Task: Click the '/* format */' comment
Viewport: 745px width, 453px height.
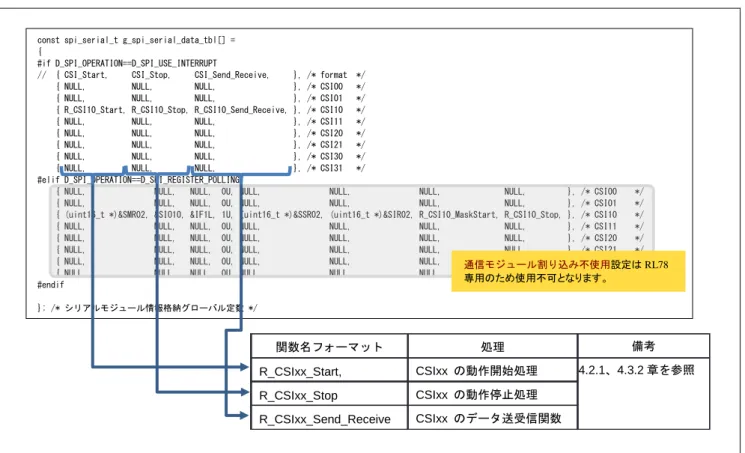Action: pos(336,75)
